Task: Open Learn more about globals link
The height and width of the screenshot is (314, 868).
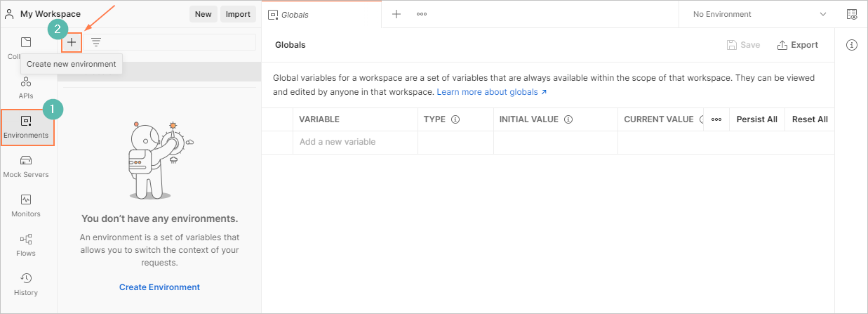Action: pyautogui.click(x=491, y=92)
